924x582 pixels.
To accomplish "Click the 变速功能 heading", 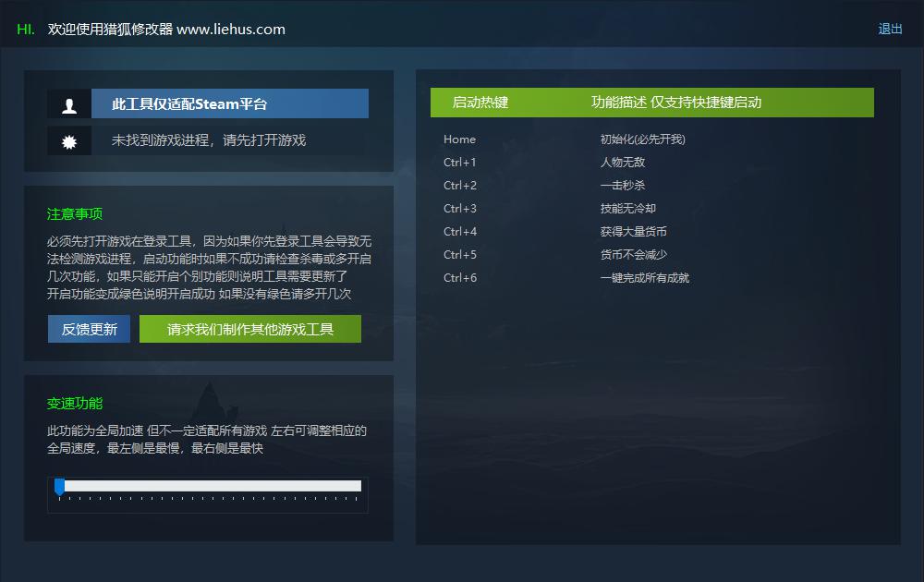I will coord(75,404).
